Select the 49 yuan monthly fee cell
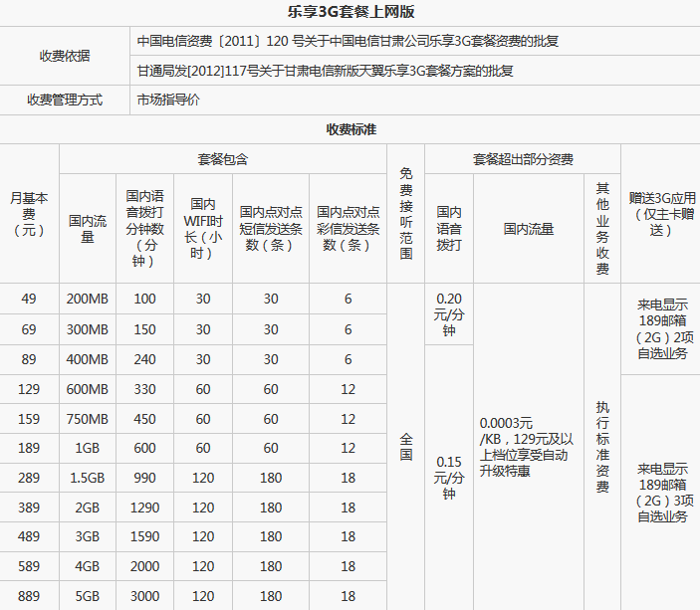This screenshot has height=610, width=700. pyautogui.click(x=29, y=299)
